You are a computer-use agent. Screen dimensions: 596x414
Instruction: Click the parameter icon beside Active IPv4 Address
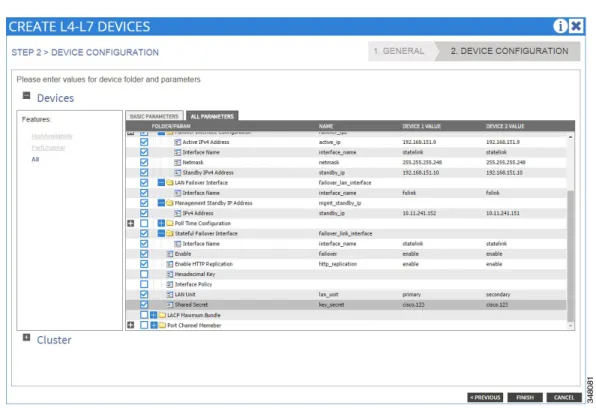tap(177, 142)
